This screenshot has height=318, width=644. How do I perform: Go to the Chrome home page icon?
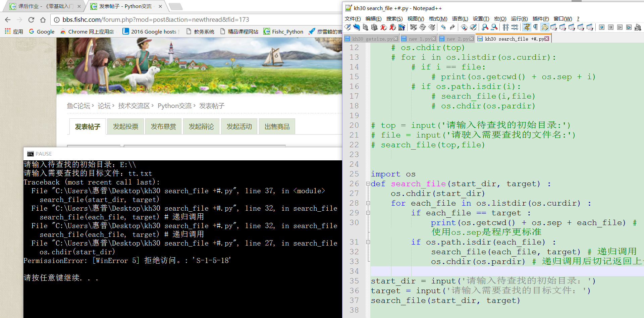[43, 20]
